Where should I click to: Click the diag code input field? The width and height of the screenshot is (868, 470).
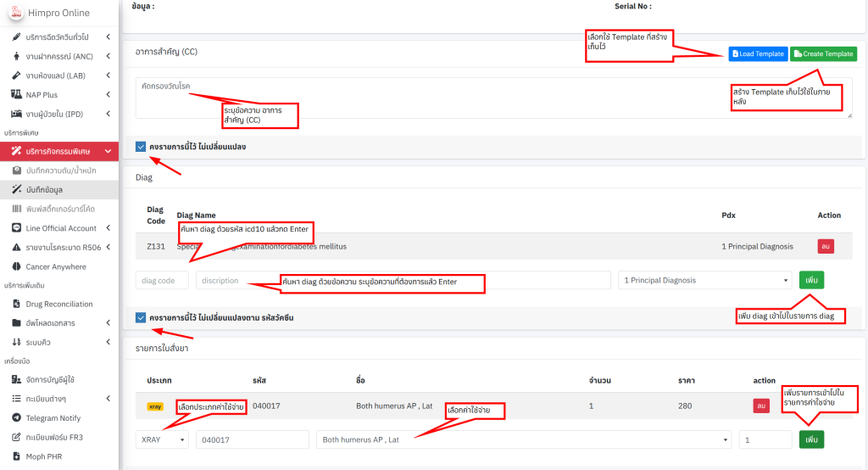tap(162, 280)
